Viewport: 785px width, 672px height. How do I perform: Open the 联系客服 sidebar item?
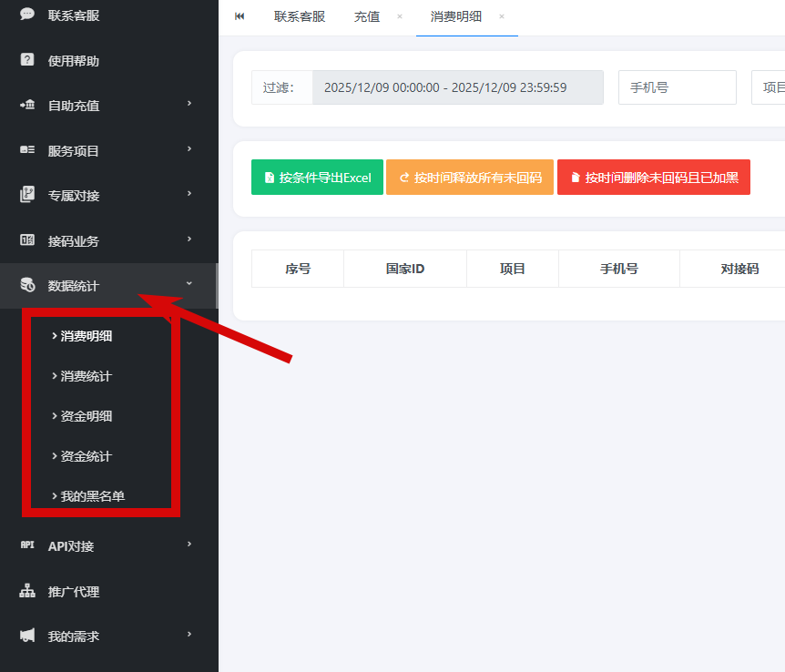click(108, 15)
